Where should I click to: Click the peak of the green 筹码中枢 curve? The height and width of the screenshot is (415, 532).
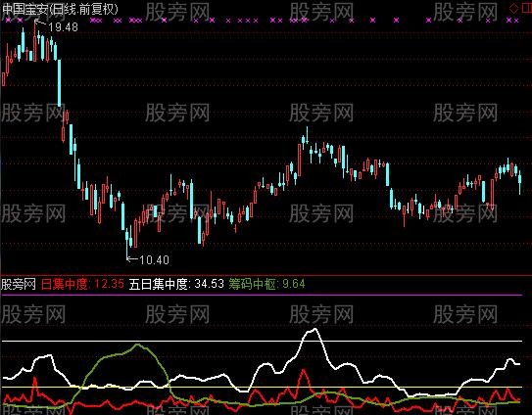pyautogui.click(x=137, y=345)
